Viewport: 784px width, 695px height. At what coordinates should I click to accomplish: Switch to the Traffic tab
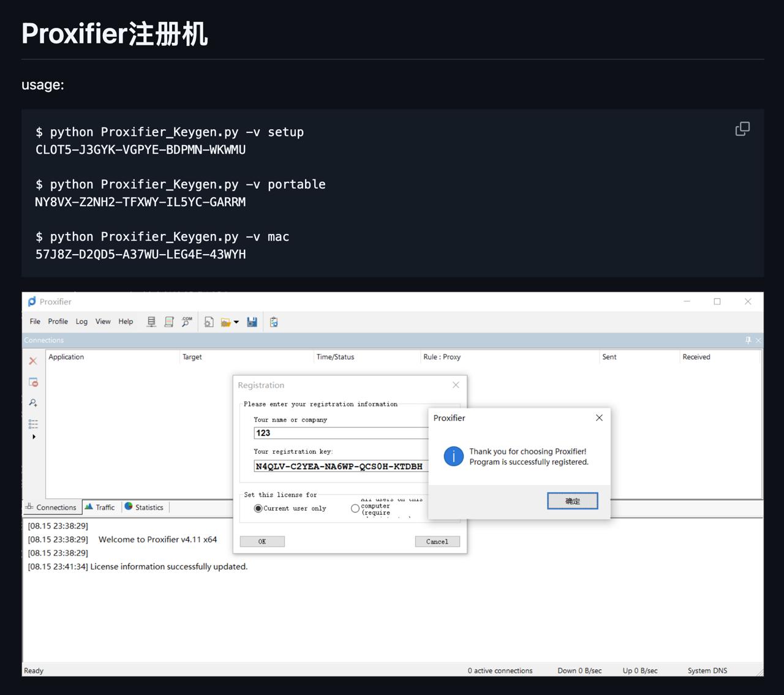(100, 507)
